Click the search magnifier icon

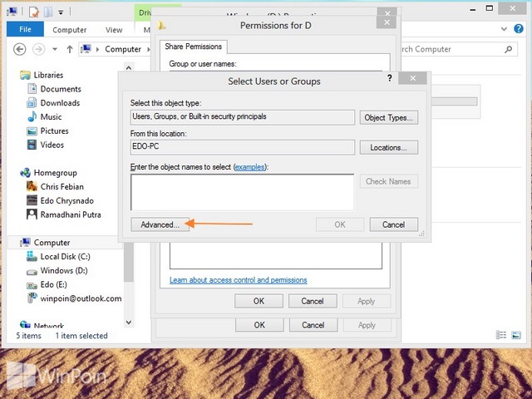tap(508, 50)
